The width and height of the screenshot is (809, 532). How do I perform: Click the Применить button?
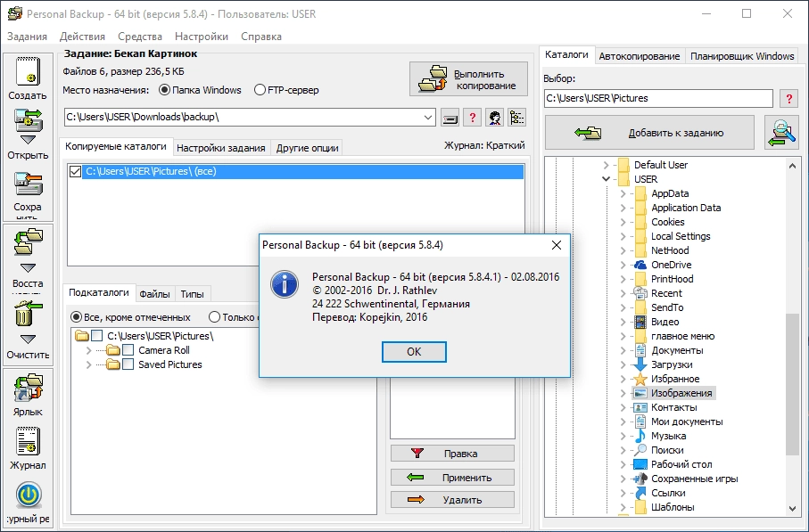pyautogui.click(x=452, y=478)
